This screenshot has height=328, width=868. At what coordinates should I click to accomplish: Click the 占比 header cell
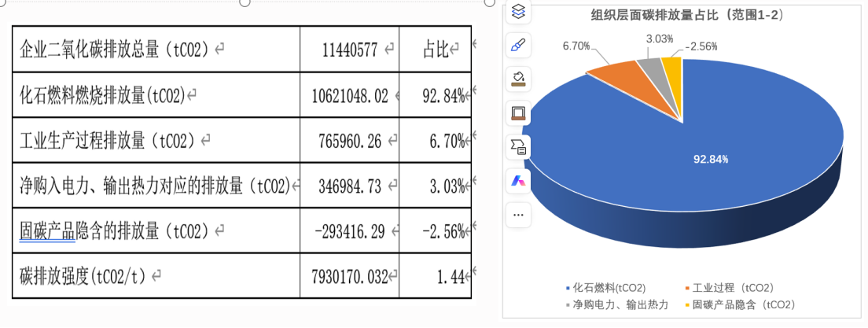click(x=435, y=50)
